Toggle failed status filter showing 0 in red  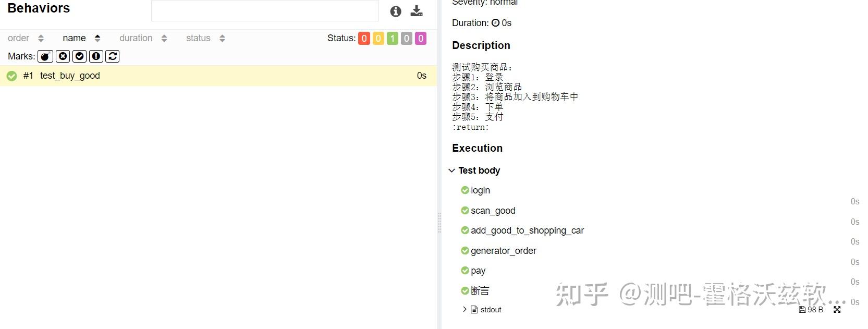[364, 38]
